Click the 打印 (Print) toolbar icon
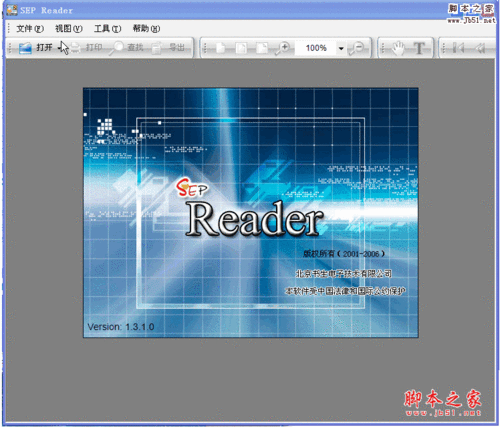Viewport: 500px width, 427px height. pos(76,48)
